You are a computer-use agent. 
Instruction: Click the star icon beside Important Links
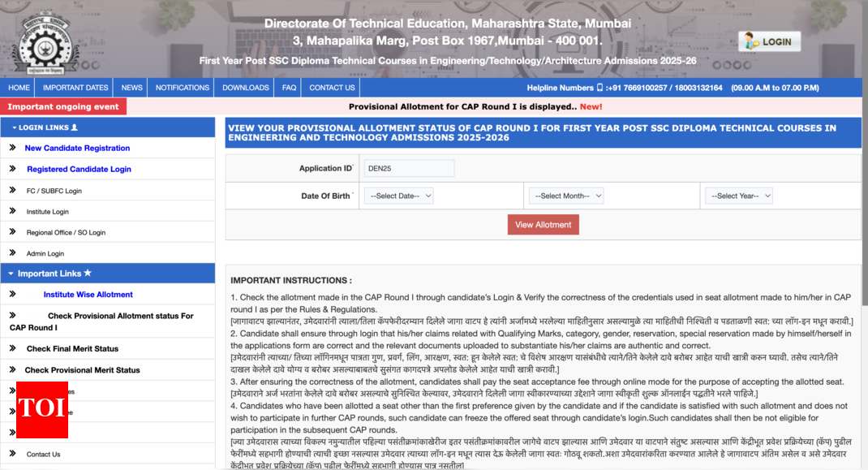88,273
